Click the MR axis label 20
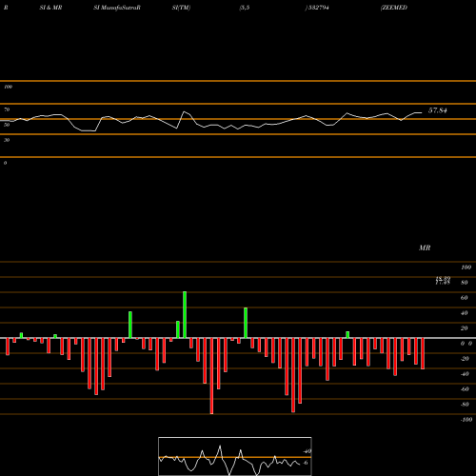 click(x=465, y=328)
